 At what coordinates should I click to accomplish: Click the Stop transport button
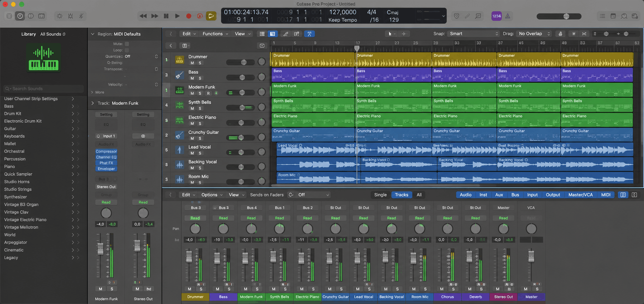(x=166, y=16)
